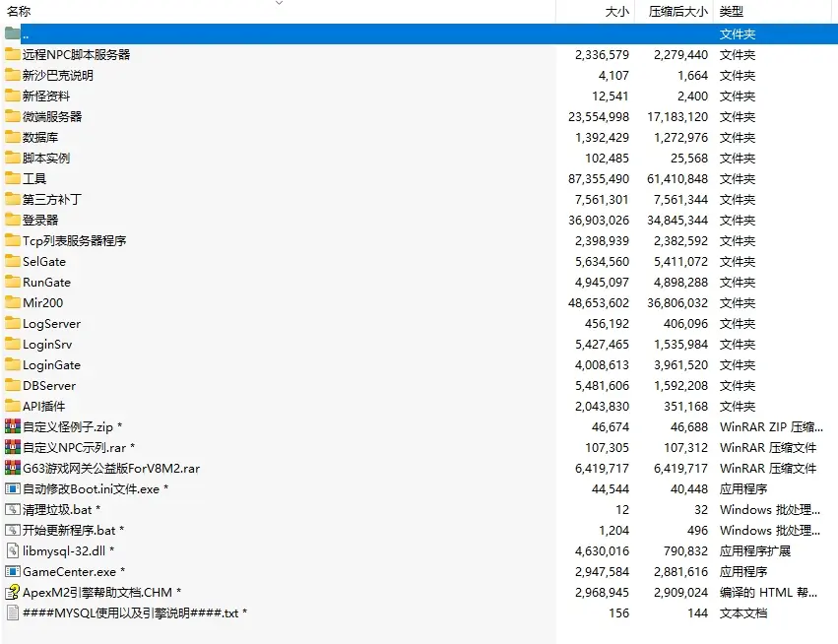Click the 数据库 folder name text
The image size is (838, 644).
40,137
